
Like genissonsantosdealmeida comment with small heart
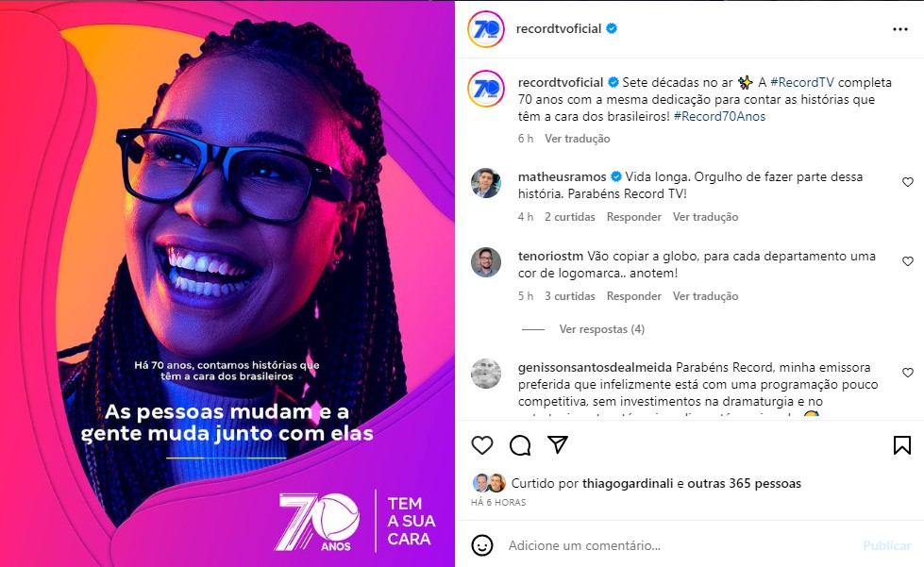click(x=908, y=372)
